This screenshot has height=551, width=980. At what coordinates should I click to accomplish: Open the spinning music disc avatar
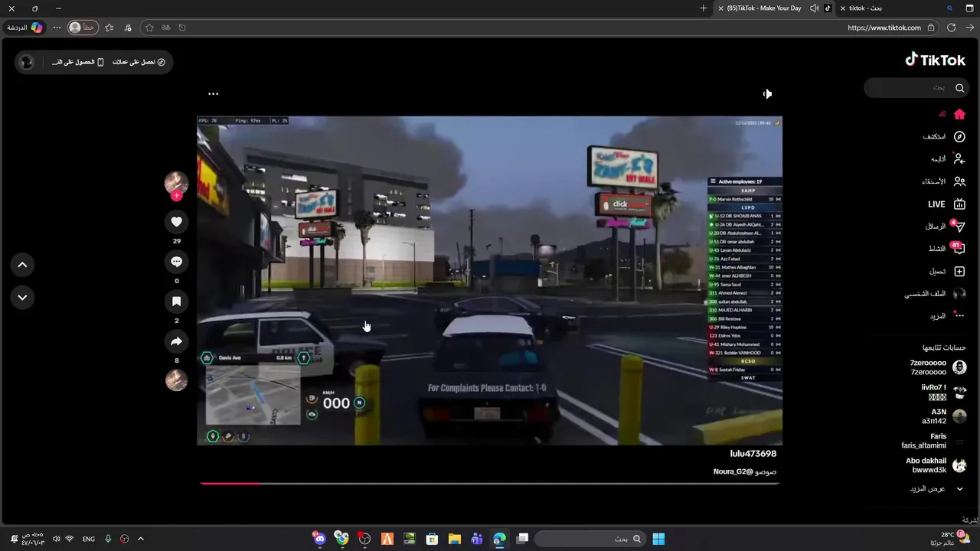point(176,380)
